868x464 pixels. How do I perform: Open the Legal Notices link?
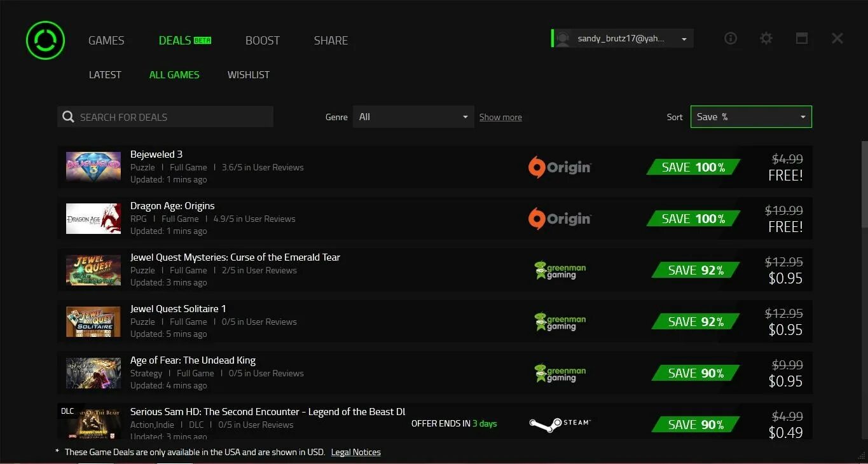(x=356, y=452)
